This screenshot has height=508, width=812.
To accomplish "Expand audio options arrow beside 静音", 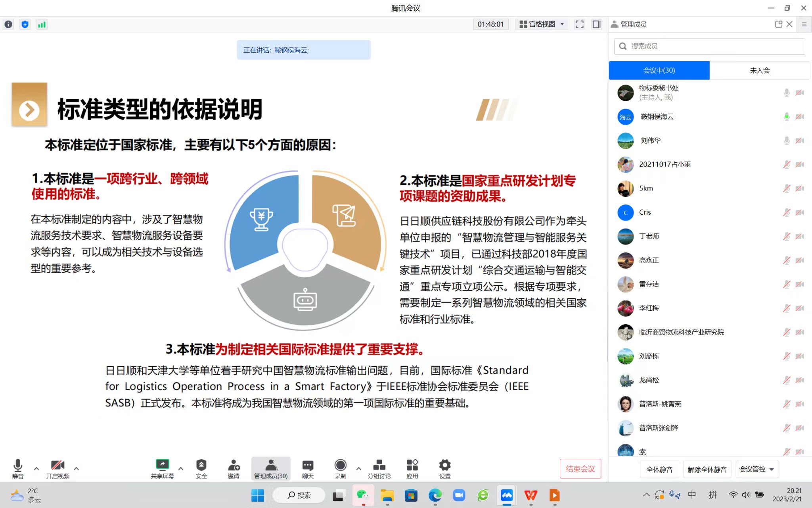I will [x=36, y=469].
